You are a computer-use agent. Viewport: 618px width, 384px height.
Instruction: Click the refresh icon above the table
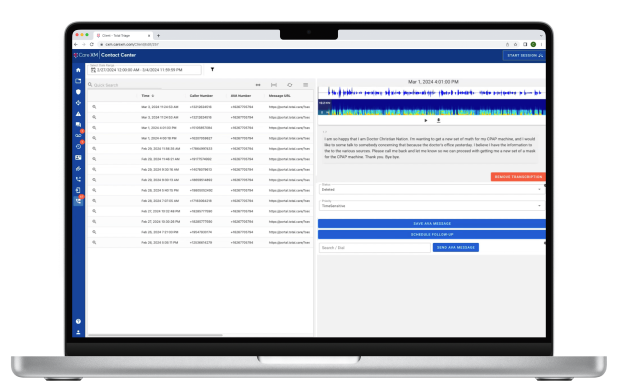[x=290, y=85]
